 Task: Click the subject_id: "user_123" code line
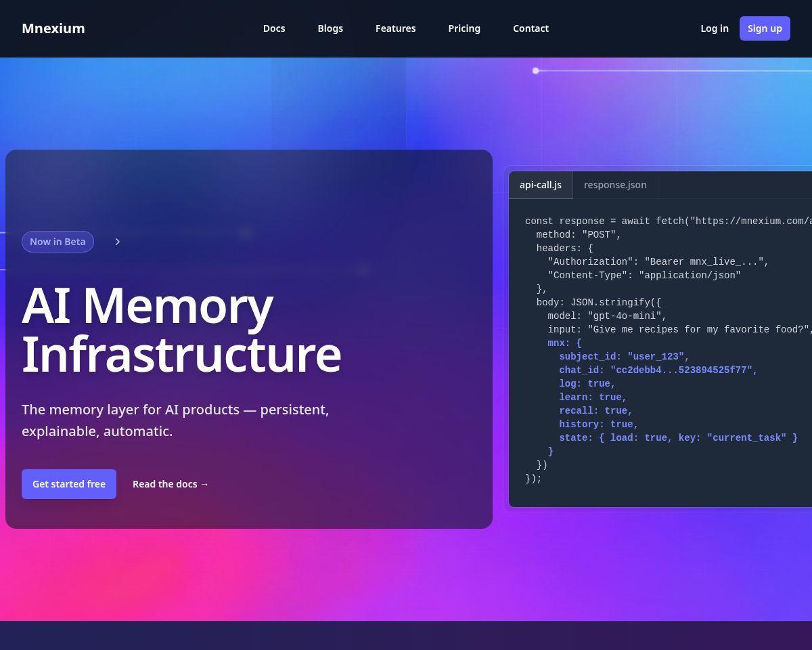click(624, 356)
